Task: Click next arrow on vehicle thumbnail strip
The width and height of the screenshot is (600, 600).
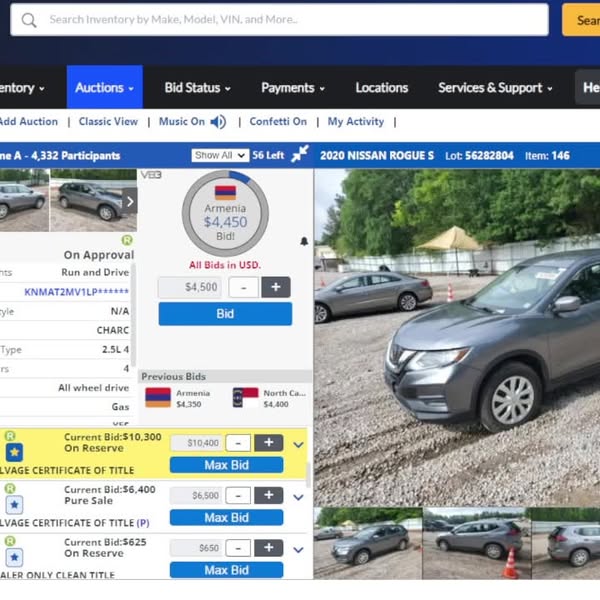Action: click(129, 201)
